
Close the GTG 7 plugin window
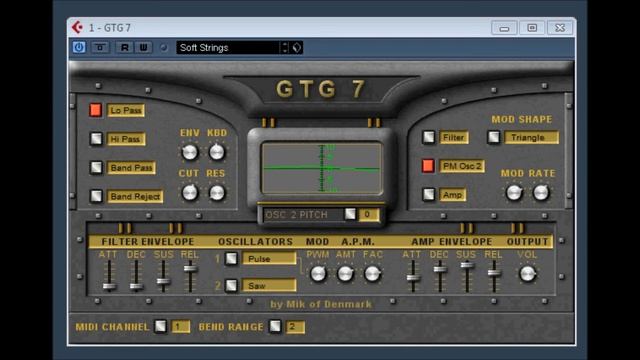pos(560,28)
